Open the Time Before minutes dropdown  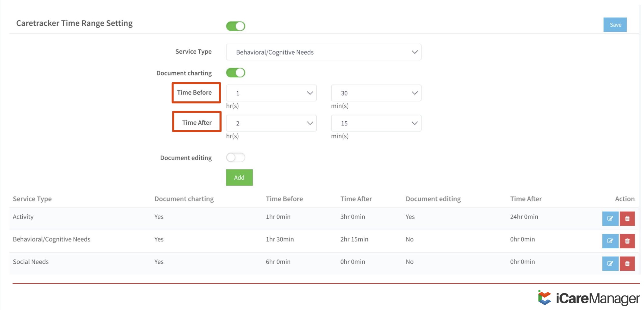(x=376, y=93)
